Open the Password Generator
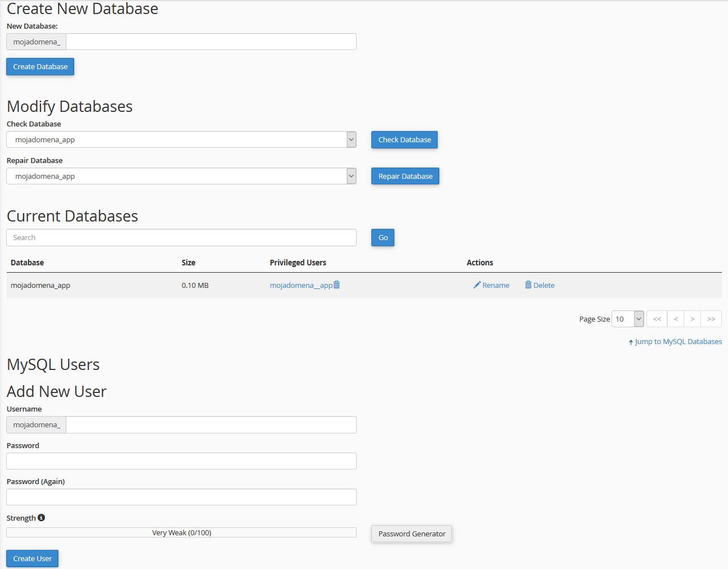The height and width of the screenshot is (569, 728). coord(411,534)
